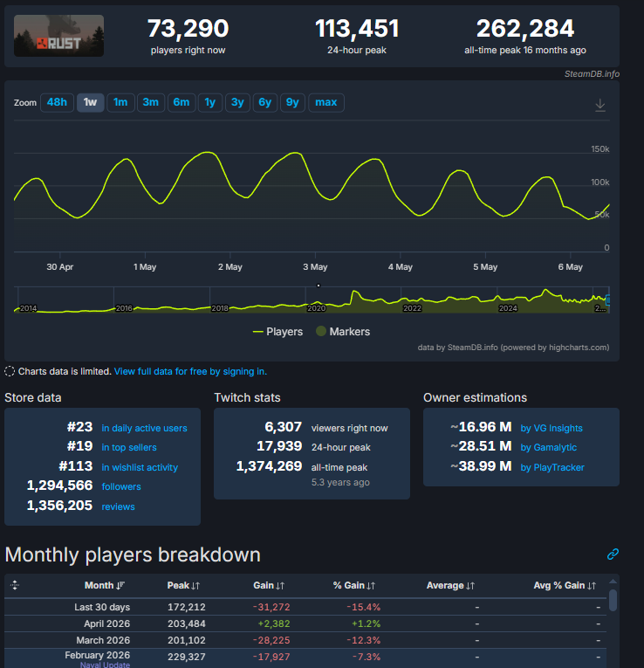Viewport: 644px width, 668px height.
Task: Set chart zoom to 48h
Action: tap(57, 103)
